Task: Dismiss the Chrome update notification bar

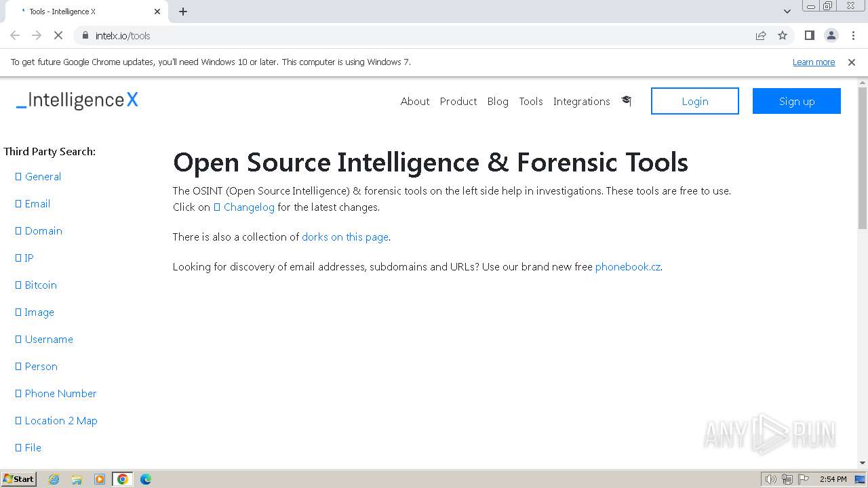Action: [852, 62]
